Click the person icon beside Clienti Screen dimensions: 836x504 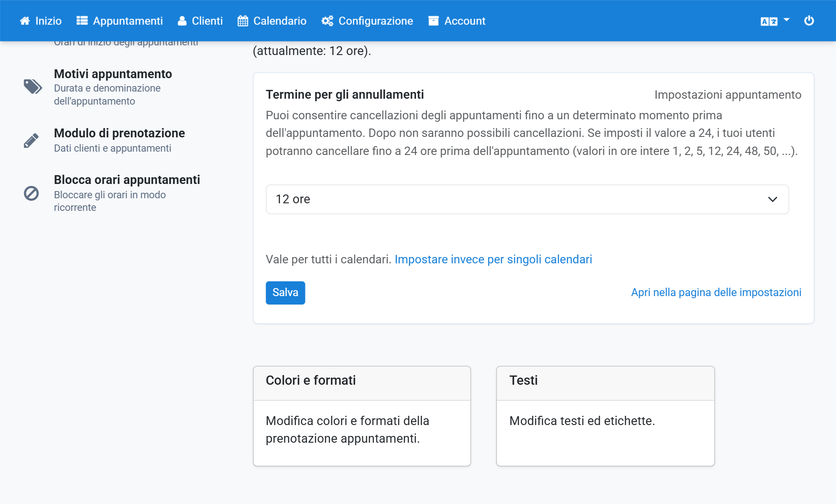[x=182, y=21]
